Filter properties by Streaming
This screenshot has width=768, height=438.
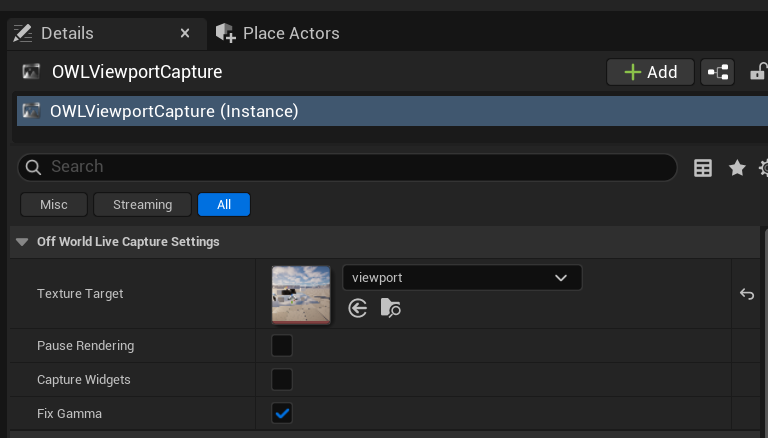[143, 204]
